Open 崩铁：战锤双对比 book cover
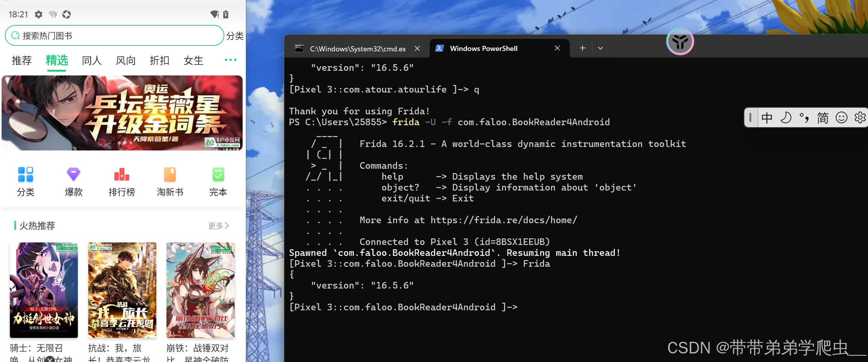The image size is (868, 362). tap(200, 290)
